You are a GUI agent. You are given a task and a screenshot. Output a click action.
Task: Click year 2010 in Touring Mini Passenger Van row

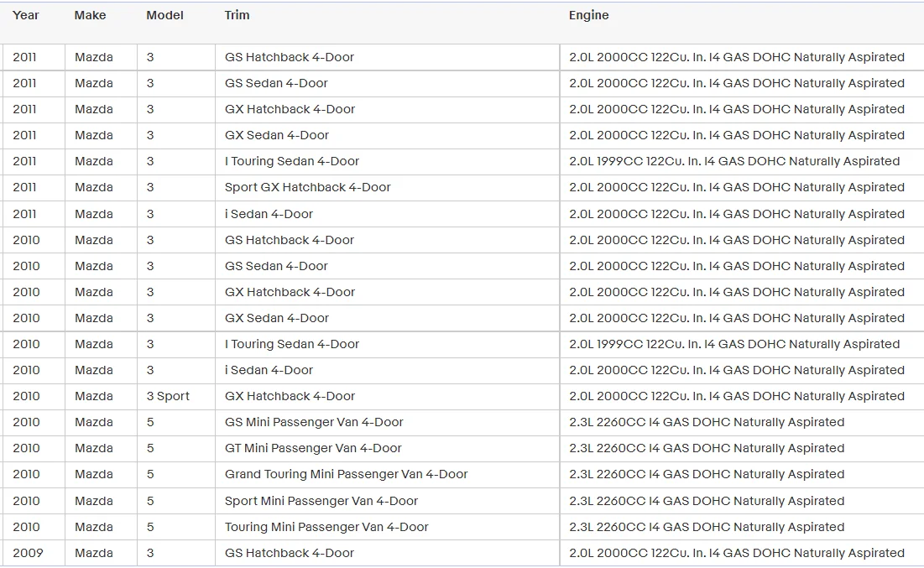click(33, 527)
